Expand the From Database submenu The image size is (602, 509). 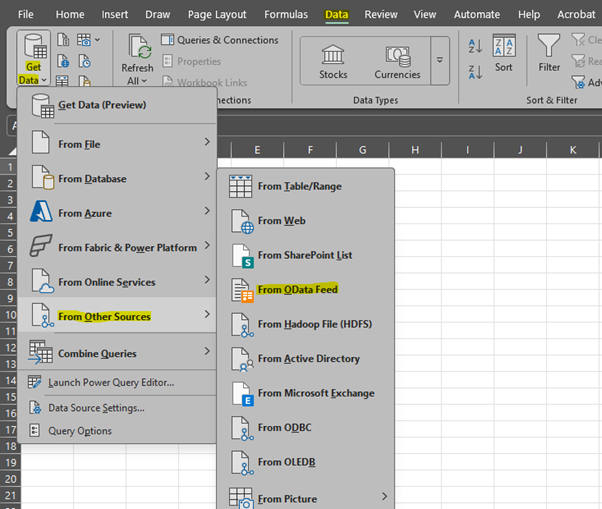pyautogui.click(x=117, y=178)
